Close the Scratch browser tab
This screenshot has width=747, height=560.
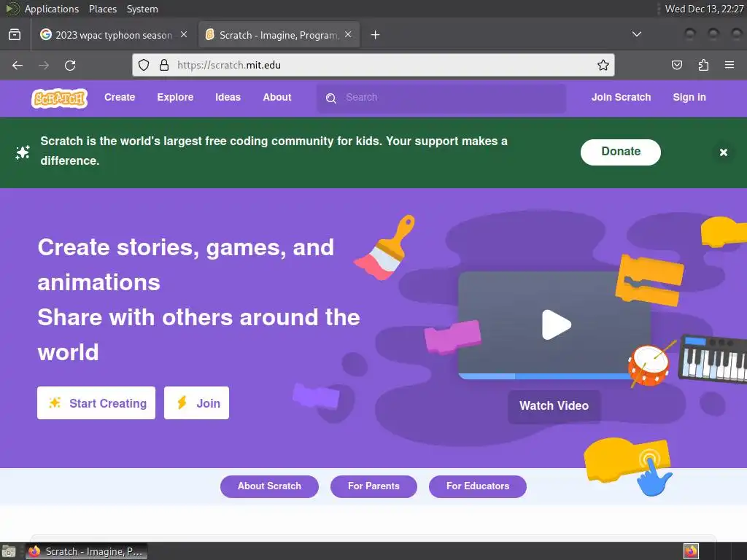point(348,35)
